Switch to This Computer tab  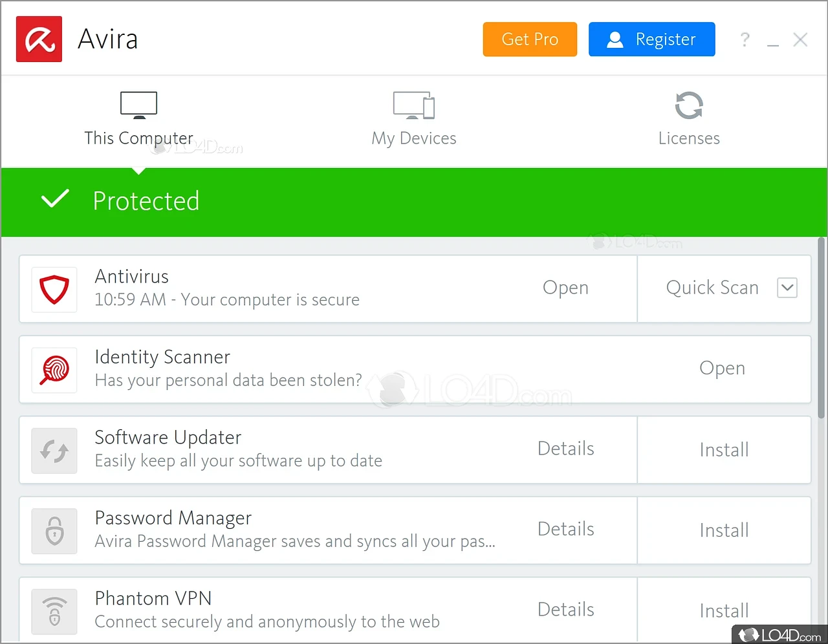138,120
